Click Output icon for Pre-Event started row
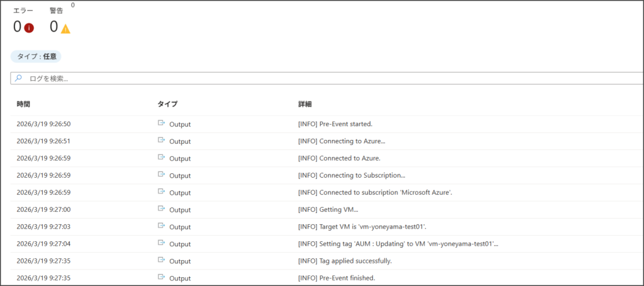644x286 pixels. pyautogui.click(x=161, y=123)
